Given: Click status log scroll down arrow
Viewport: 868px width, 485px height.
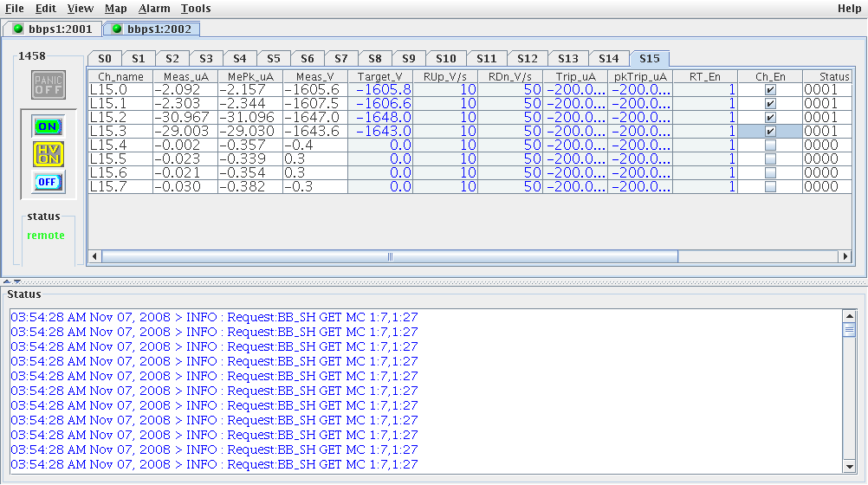Looking at the screenshot, I should [849, 467].
